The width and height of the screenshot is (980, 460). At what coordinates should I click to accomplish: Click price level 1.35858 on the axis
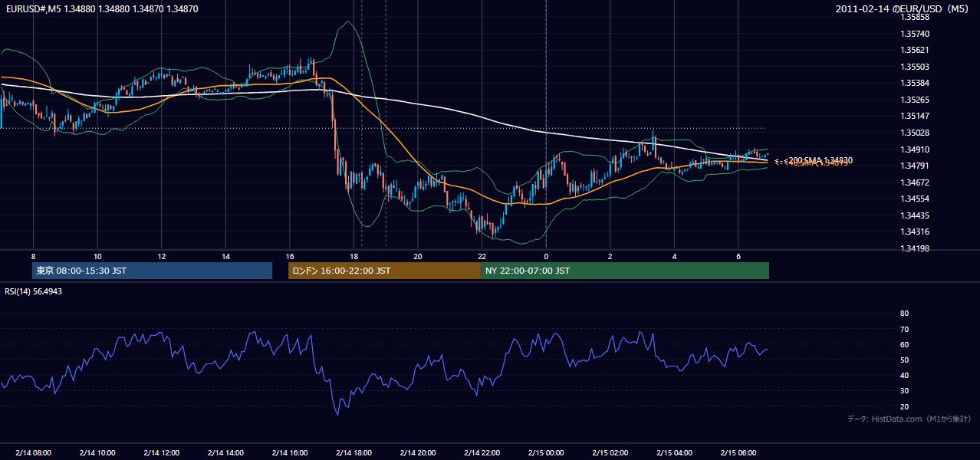pos(916,17)
